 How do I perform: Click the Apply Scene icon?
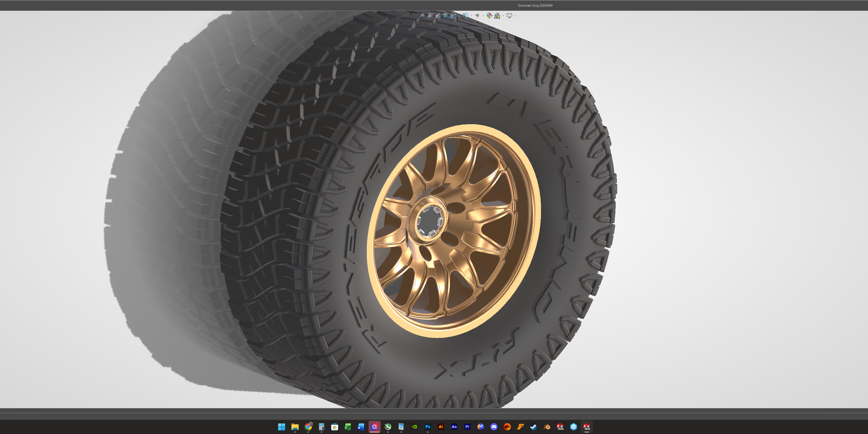coord(497,16)
